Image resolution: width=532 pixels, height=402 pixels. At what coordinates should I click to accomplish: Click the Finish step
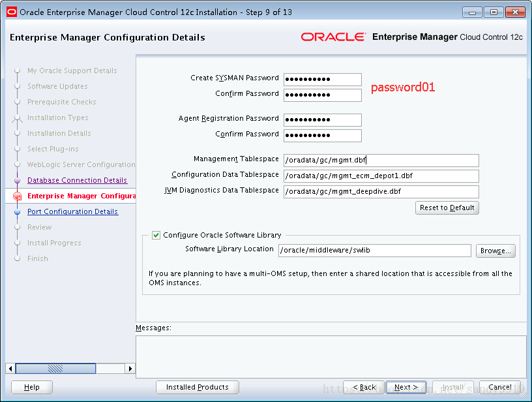[38, 258]
